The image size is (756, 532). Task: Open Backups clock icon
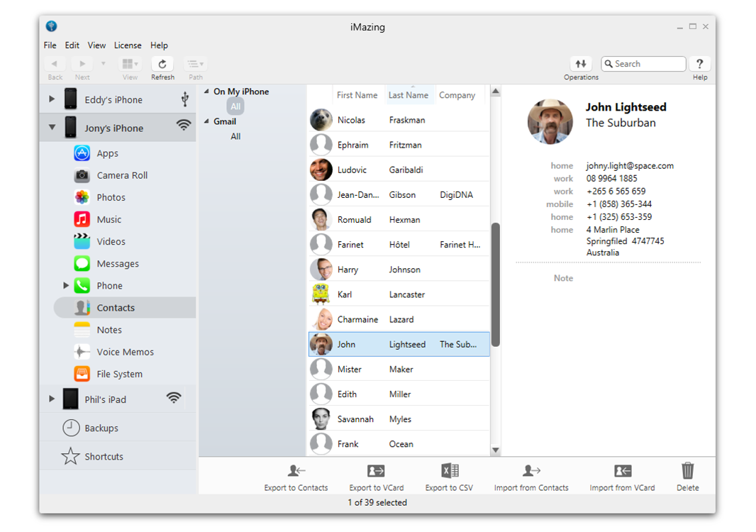(71, 428)
